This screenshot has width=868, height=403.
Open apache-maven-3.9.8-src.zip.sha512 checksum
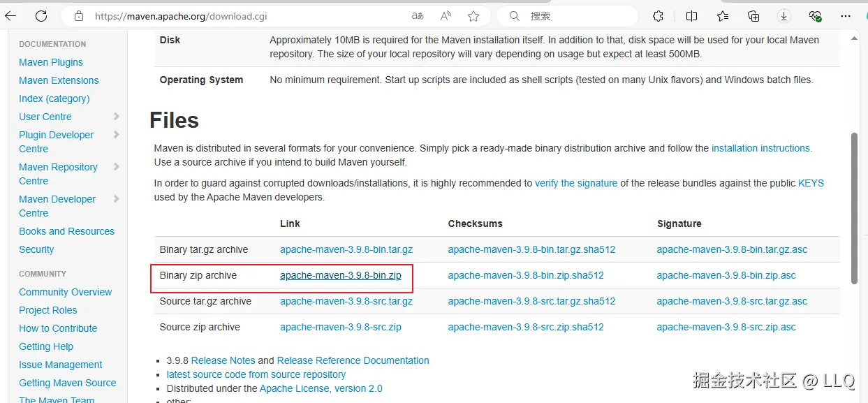[x=526, y=327]
